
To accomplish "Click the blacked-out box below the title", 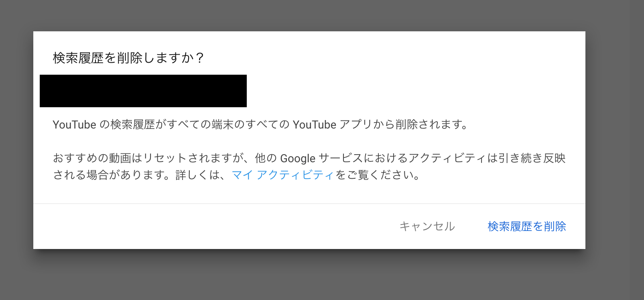I will click(x=143, y=91).
